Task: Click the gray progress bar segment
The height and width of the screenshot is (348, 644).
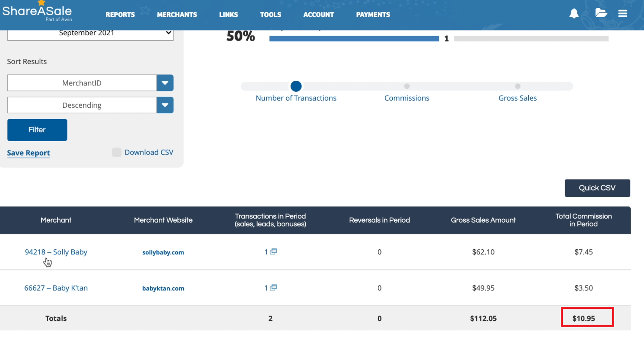Action: (x=531, y=38)
